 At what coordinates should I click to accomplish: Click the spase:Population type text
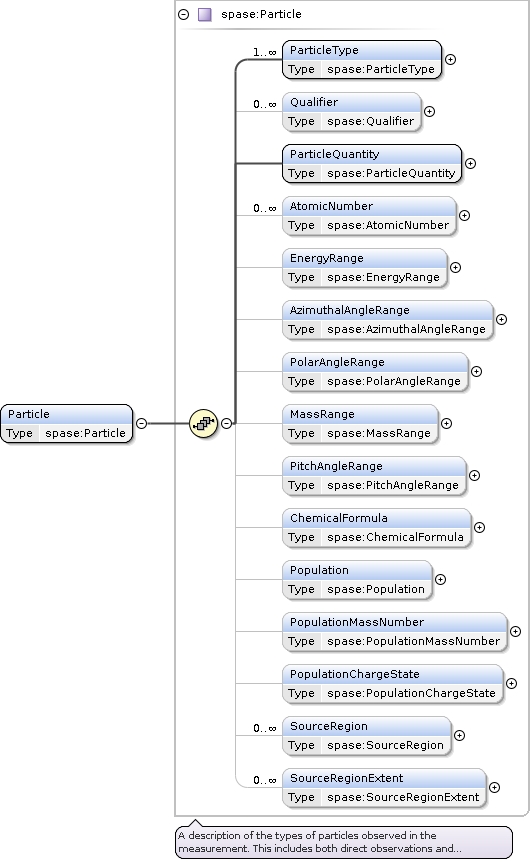[x=376, y=589]
